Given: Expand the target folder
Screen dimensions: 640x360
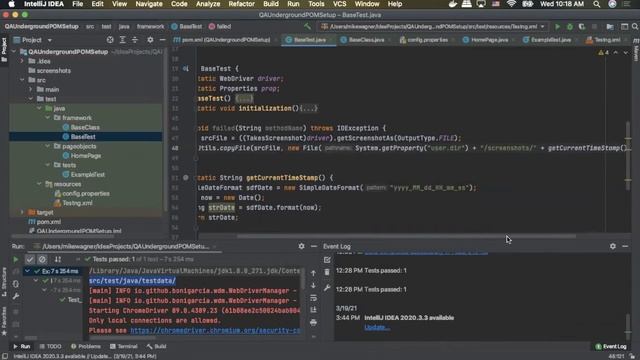Looking at the screenshot, I should (22, 212).
